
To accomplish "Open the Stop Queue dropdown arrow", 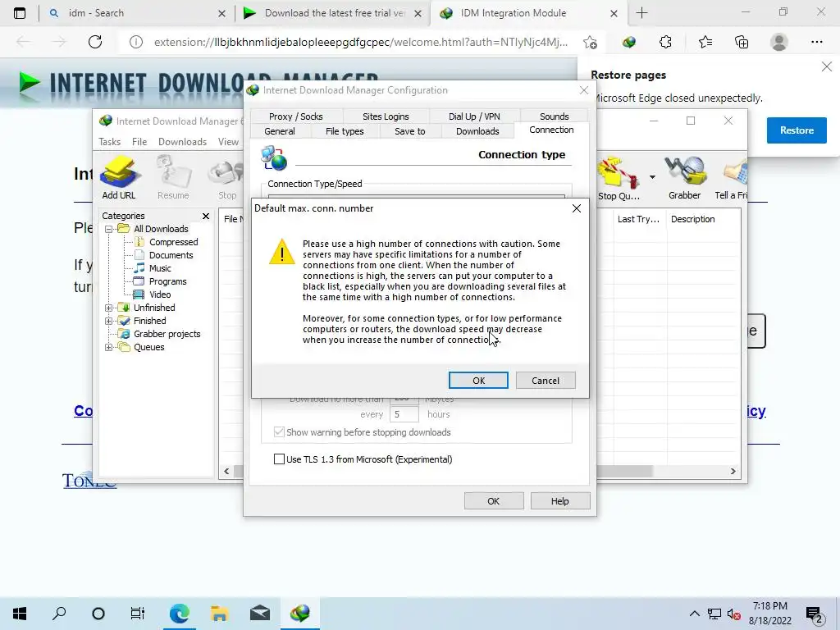I will [x=652, y=177].
